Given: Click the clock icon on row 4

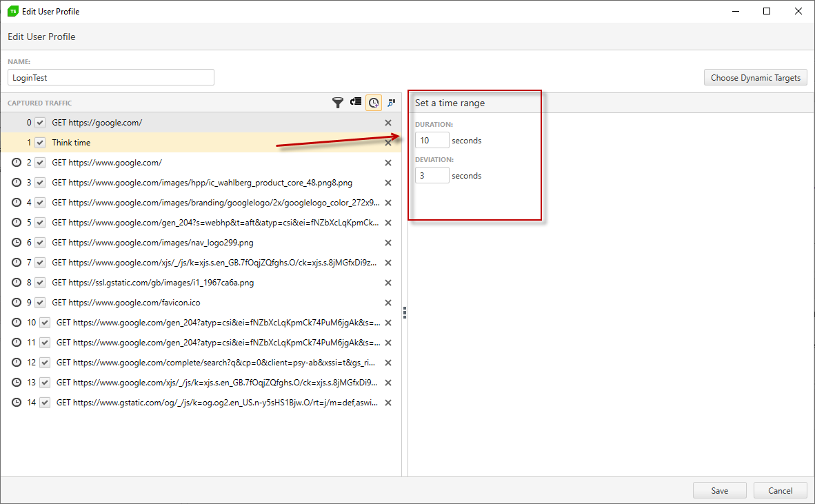Looking at the screenshot, I should (x=17, y=203).
